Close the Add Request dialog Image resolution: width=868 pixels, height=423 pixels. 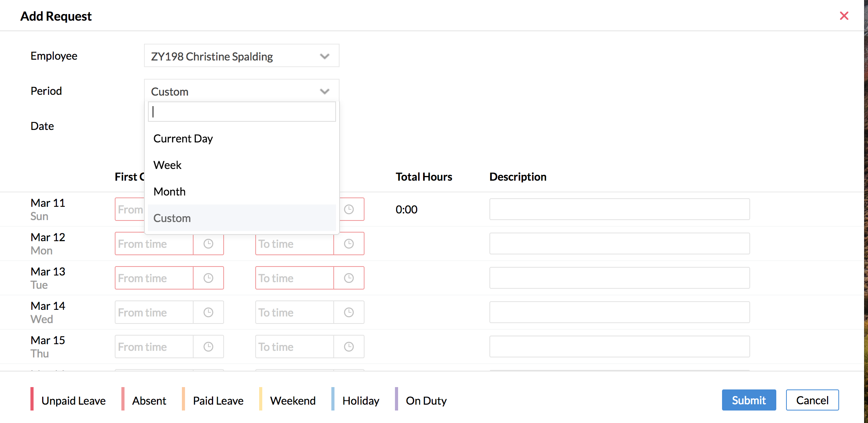[844, 16]
